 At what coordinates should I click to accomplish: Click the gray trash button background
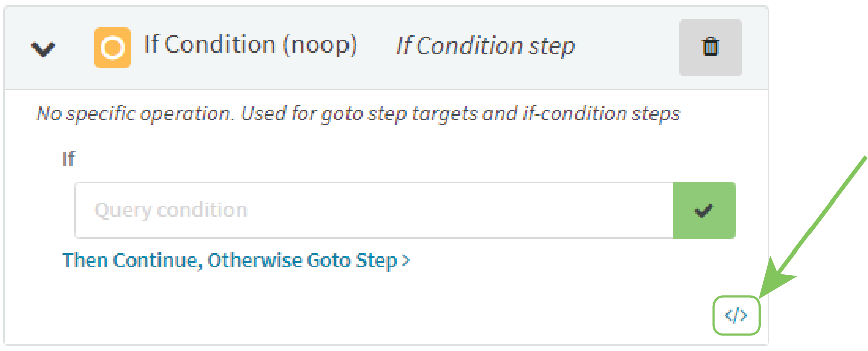[711, 48]
